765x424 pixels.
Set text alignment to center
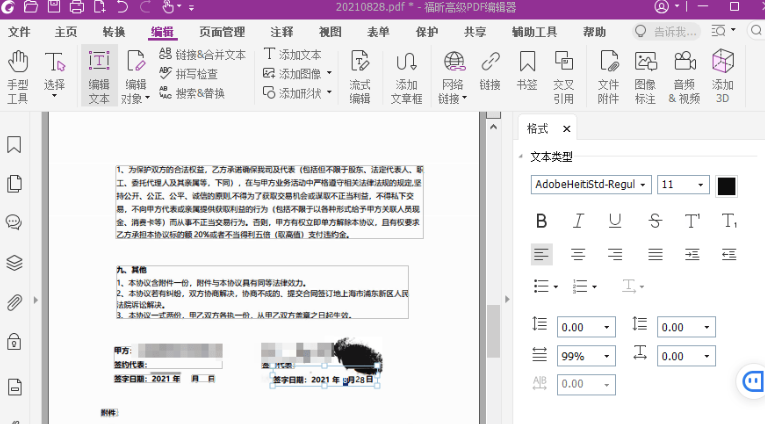click(578, 254)
